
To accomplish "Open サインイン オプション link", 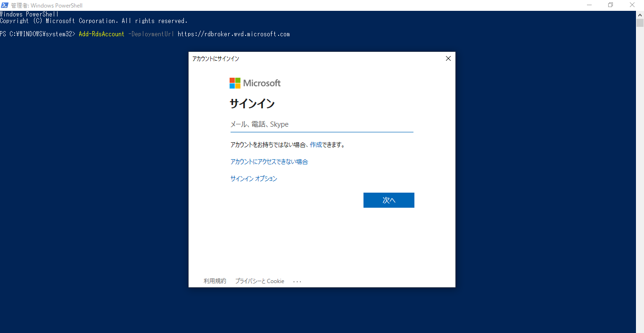I will click(254, 179).
